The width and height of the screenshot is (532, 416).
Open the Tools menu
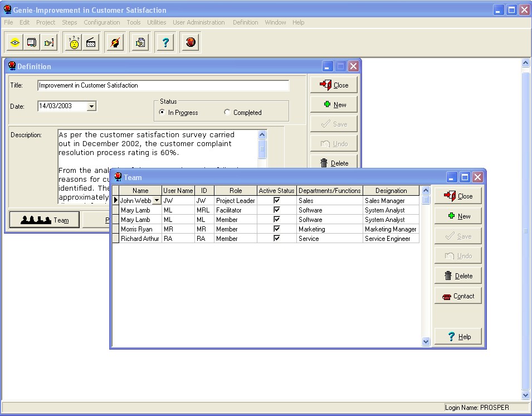coord(133,22)
